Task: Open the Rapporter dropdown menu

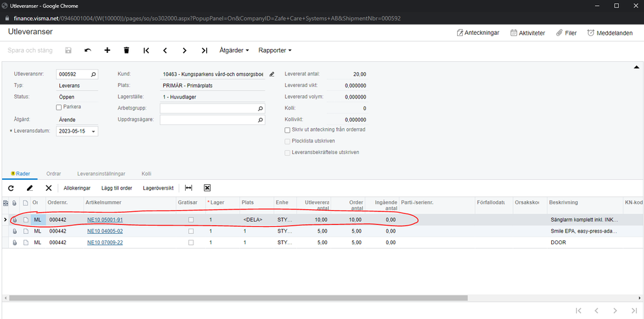Action: pos(275,50)
